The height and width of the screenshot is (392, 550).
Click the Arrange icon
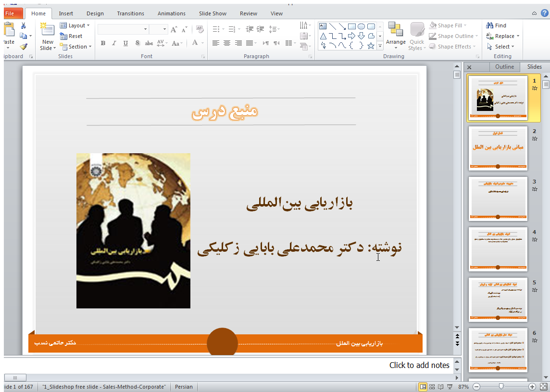(396, 29)
